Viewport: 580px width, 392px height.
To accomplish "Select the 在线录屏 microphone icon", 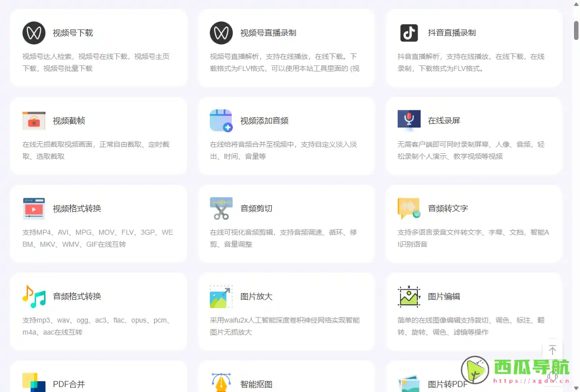I will (x=409, y=120).
